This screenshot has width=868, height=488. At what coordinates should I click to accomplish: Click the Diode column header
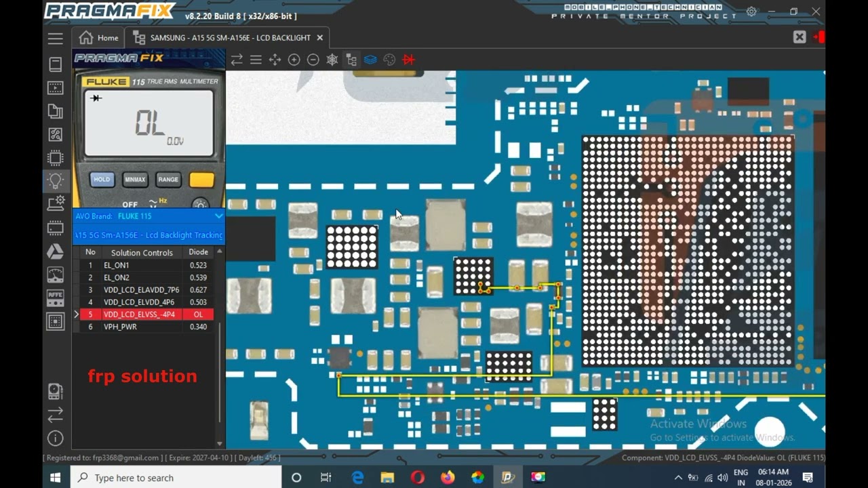click(x=198, y=252)
